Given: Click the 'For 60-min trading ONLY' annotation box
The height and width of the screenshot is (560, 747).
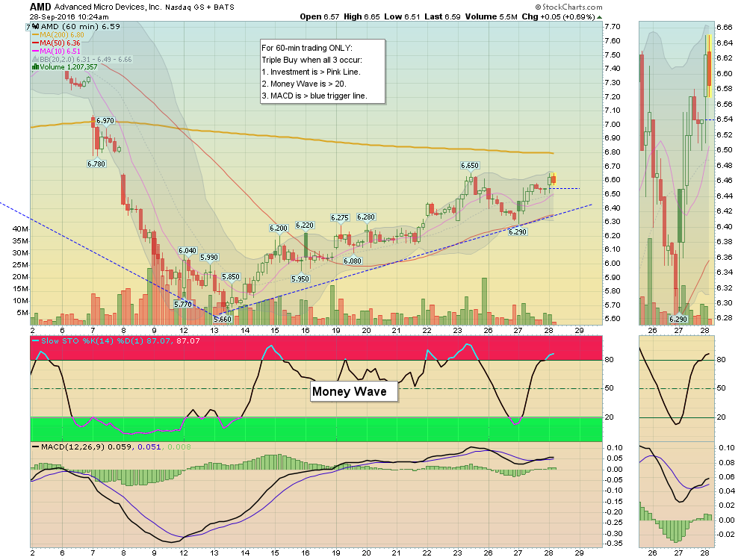Looking at the screenshot, I should click(323, 72).
